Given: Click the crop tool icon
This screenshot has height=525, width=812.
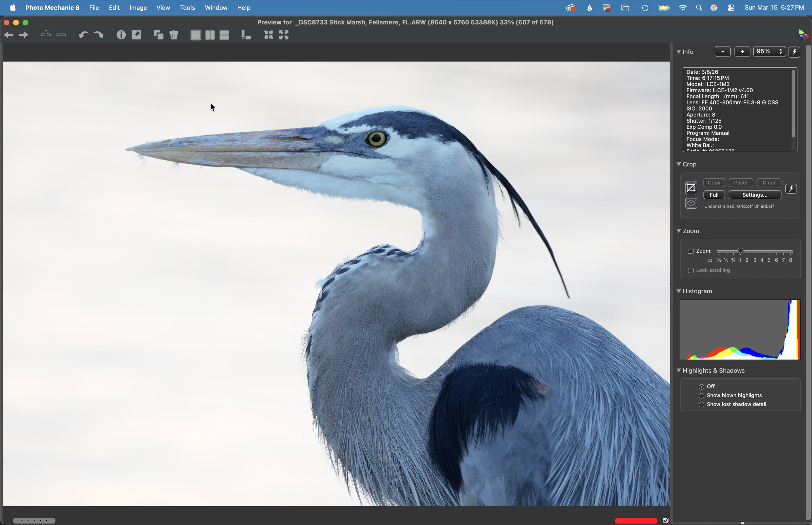Looking at the screenshot, I should pyautogui.click(x=691, y=188).
